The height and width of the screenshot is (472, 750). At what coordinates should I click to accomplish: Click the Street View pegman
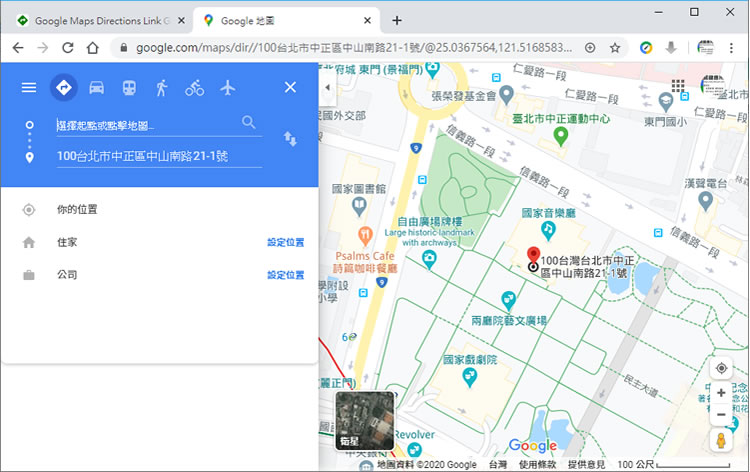tap(721, 441)
